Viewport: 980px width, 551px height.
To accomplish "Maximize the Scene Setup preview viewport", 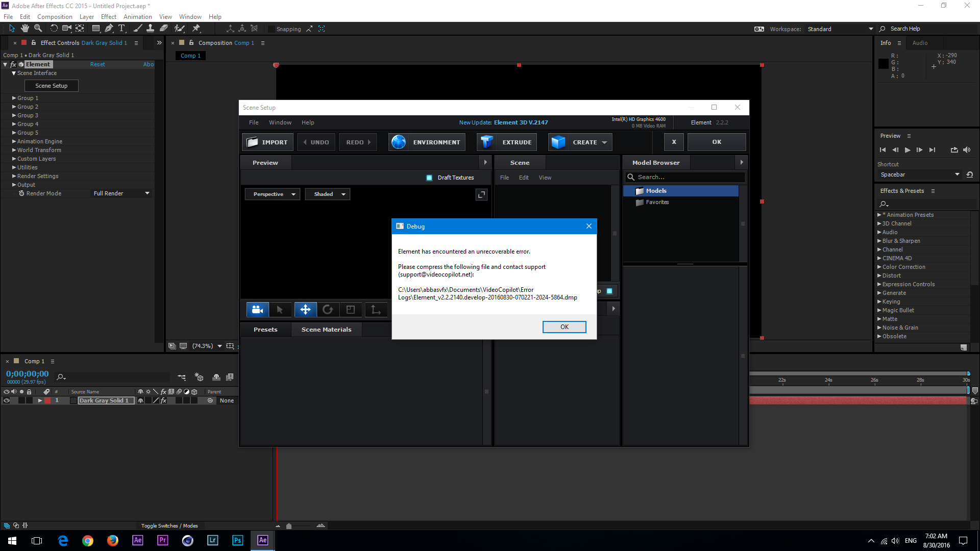I will (x=481, y=194).
